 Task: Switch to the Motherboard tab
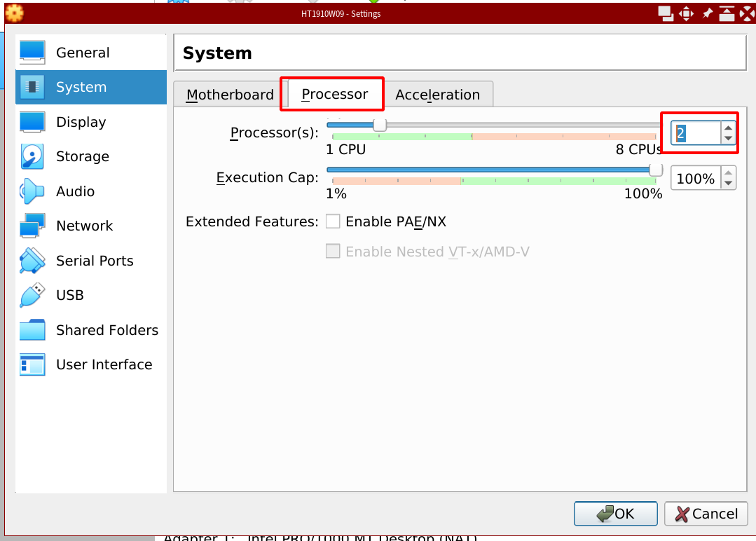[230, 95]
